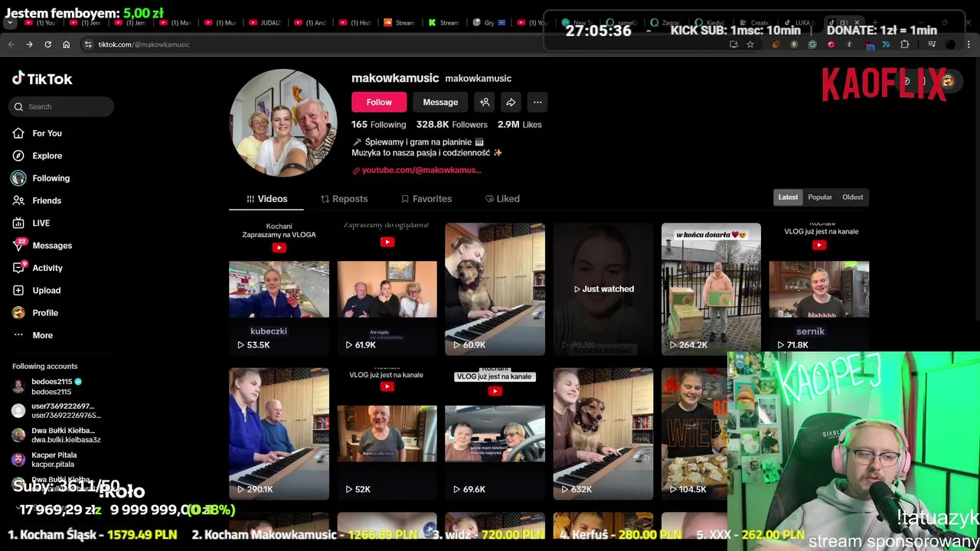This screenshot has height=551, width=980.
Task: Open the Activity notifications
Action: 38,268
